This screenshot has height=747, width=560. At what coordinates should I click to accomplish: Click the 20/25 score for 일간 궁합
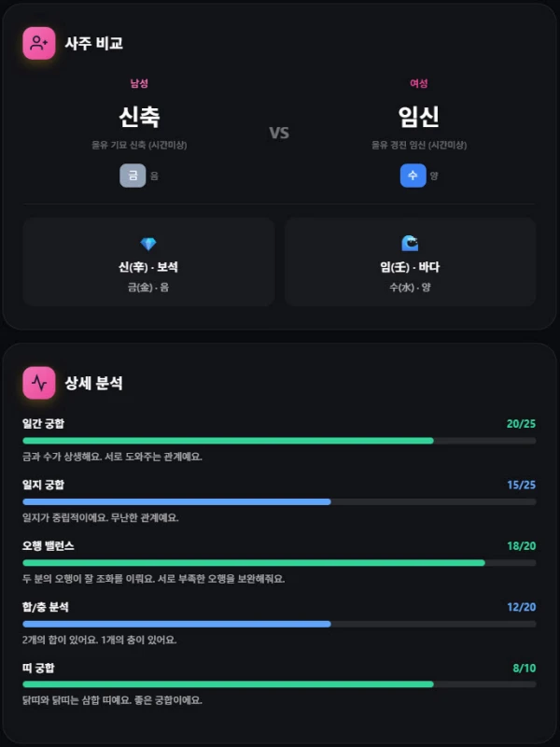point(521,424)
